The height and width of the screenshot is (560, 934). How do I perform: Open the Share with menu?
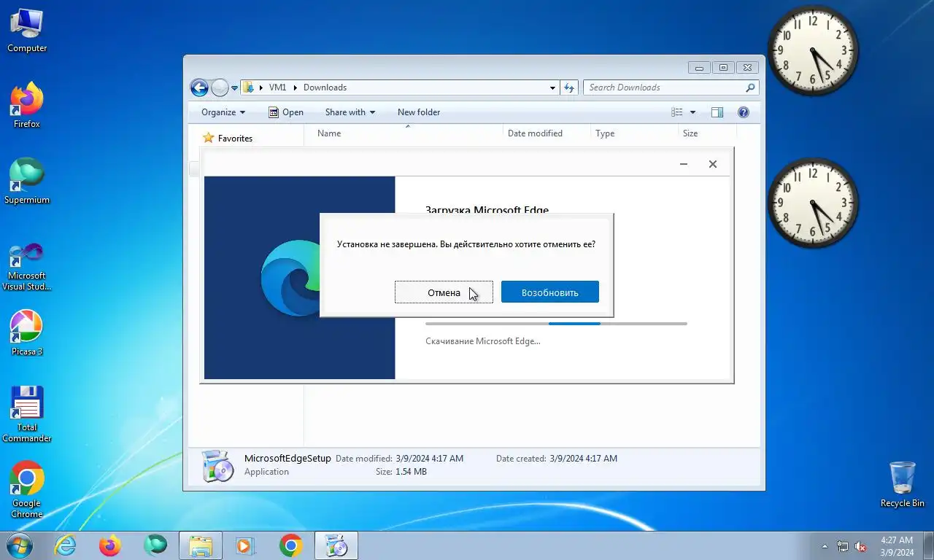pyautogui.click(x=350, y=112)
